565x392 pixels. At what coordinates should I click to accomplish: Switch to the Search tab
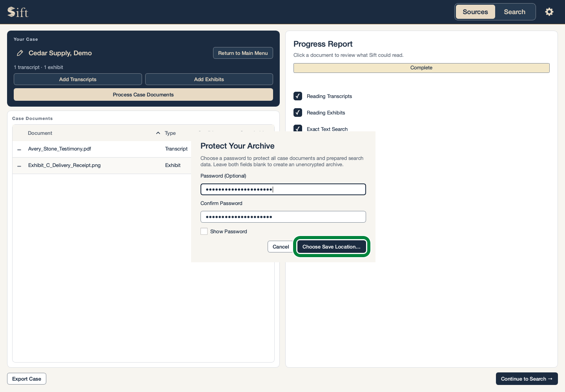pos(514,12)
